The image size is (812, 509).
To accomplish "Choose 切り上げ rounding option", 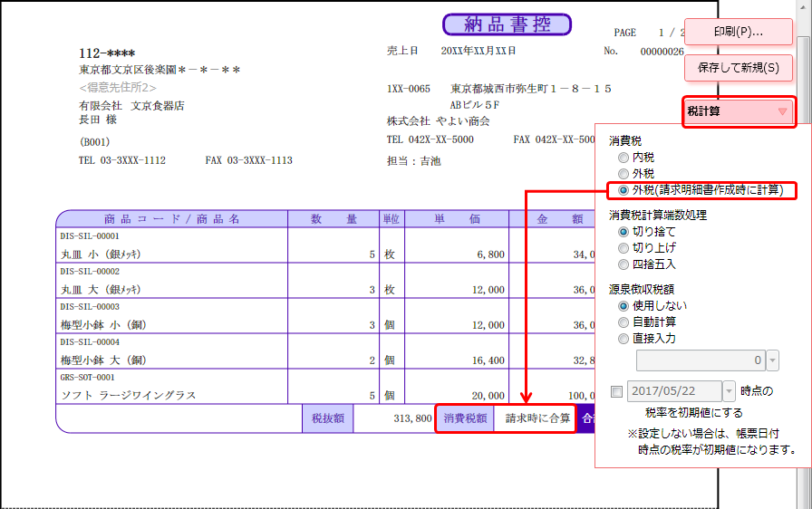I will click(x=623, y=248).
